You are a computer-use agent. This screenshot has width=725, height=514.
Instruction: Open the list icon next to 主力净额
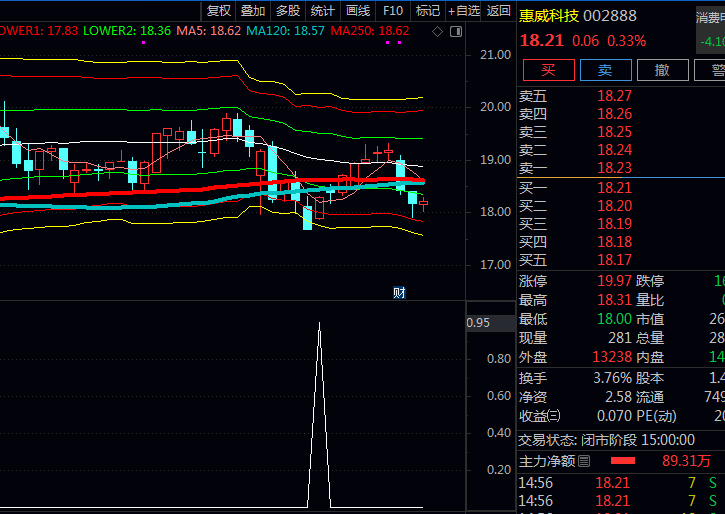tap(585, 461)
